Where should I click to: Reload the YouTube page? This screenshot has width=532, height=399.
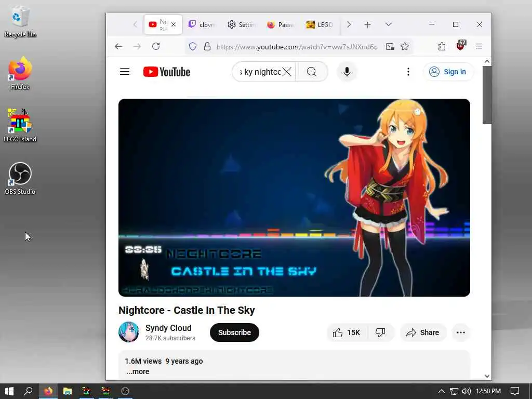(156, 46)
